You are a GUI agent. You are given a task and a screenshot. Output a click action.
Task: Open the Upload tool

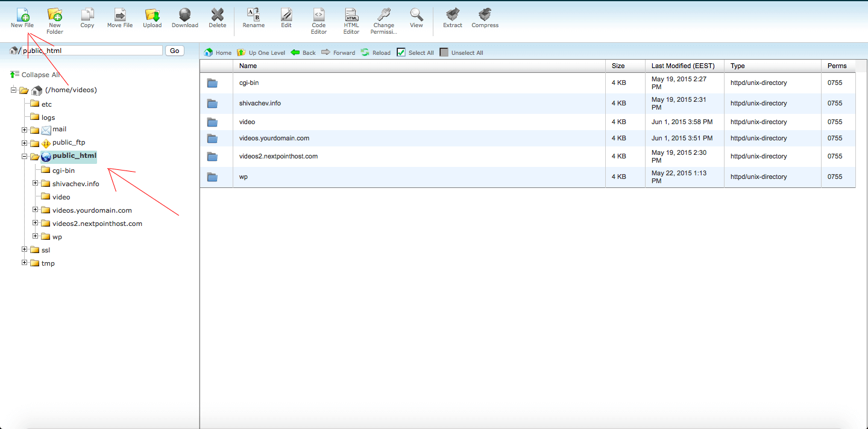(x=152, y=14)
